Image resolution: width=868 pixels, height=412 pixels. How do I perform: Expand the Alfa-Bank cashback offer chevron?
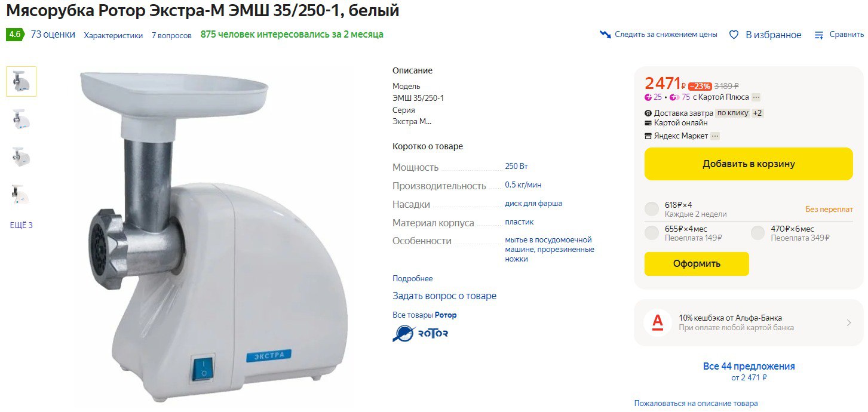pos(849,323)
